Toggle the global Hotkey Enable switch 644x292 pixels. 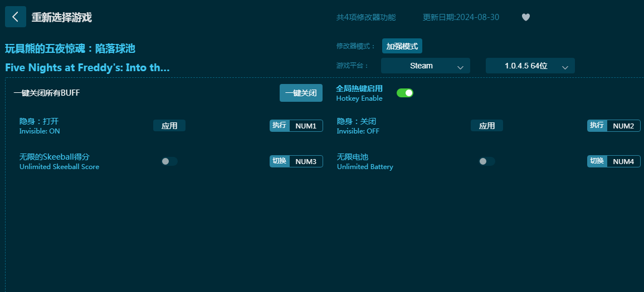pos(405,93)
